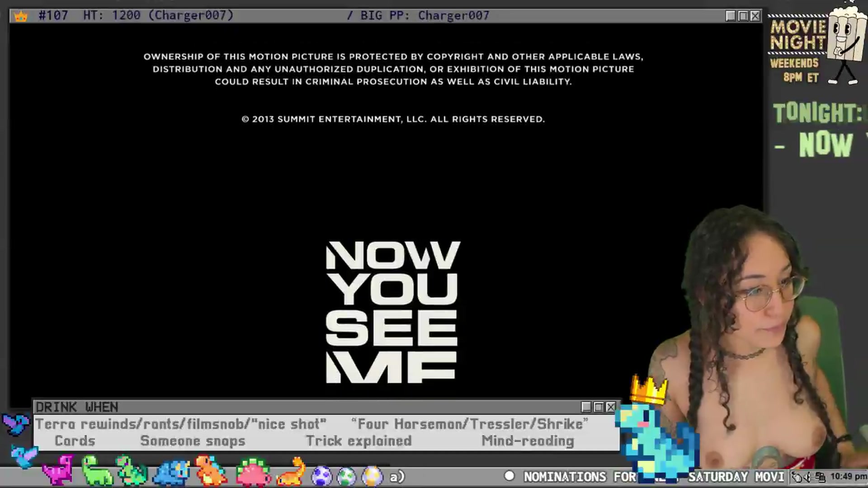The height and width of the screenshot is (488, 868).
Task: Click the © 2013 Summit Entertainment copyright line
Action: click(393, 119)
